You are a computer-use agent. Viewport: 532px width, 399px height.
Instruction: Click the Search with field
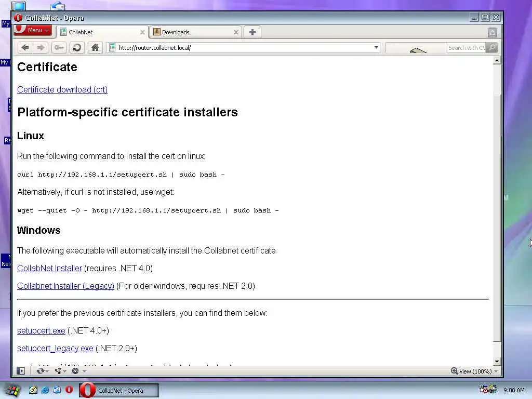click(466, 48)
